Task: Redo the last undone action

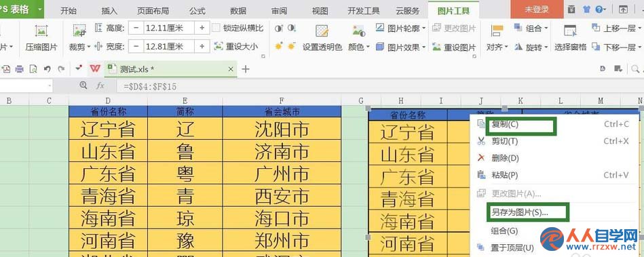Action: [61, 69]
